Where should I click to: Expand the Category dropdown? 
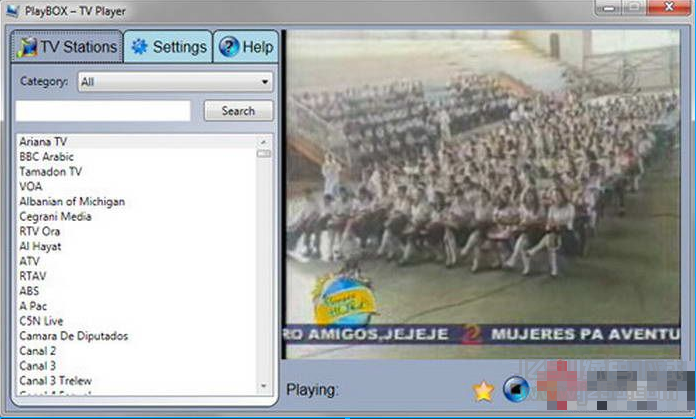point(175,82)
